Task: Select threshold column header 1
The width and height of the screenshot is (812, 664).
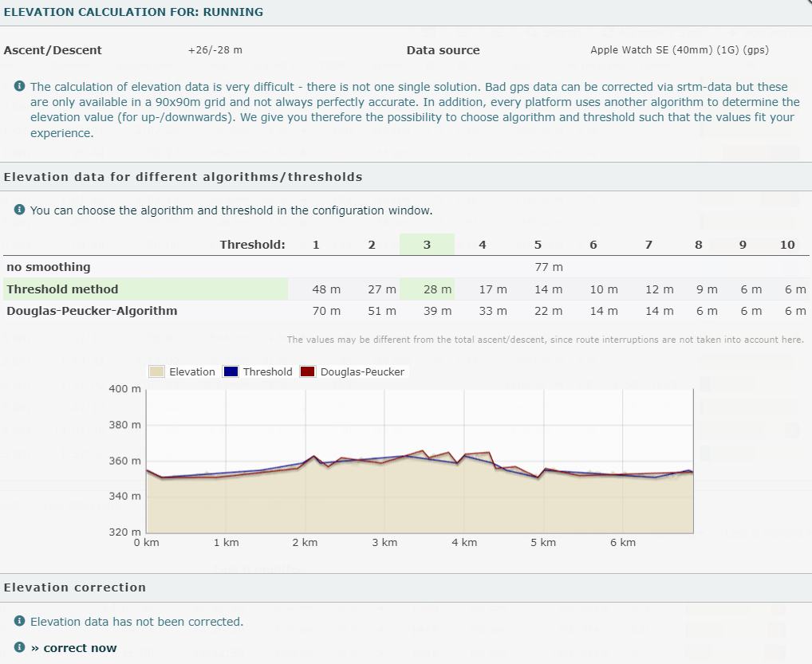Action: pyautogui.click(x=316, y=245)
